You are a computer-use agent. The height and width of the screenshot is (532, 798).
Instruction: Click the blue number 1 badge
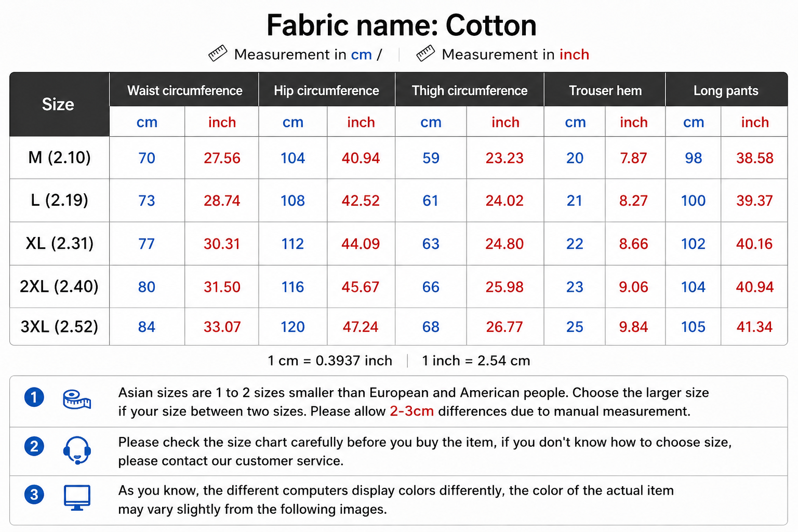(34, 397)
